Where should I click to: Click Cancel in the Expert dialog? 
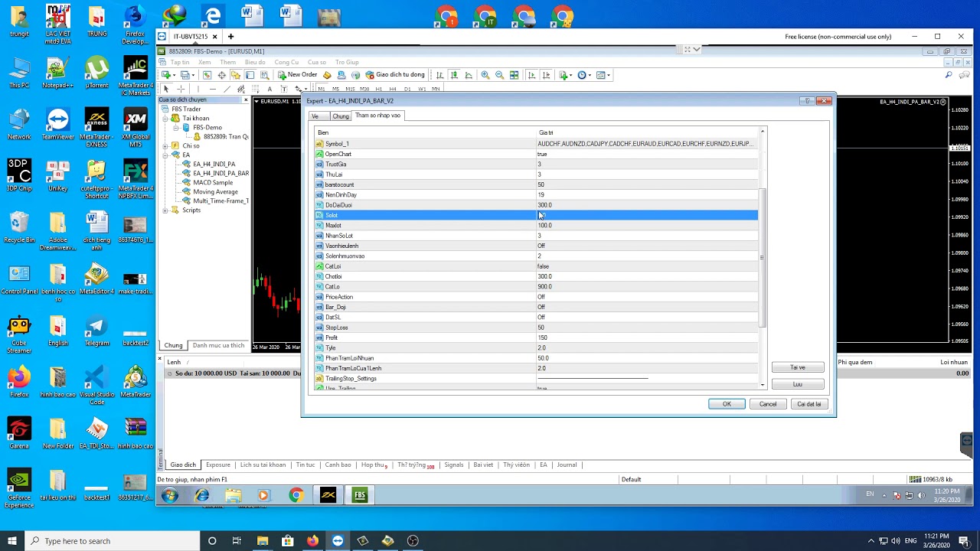click(x=768, y=404)
